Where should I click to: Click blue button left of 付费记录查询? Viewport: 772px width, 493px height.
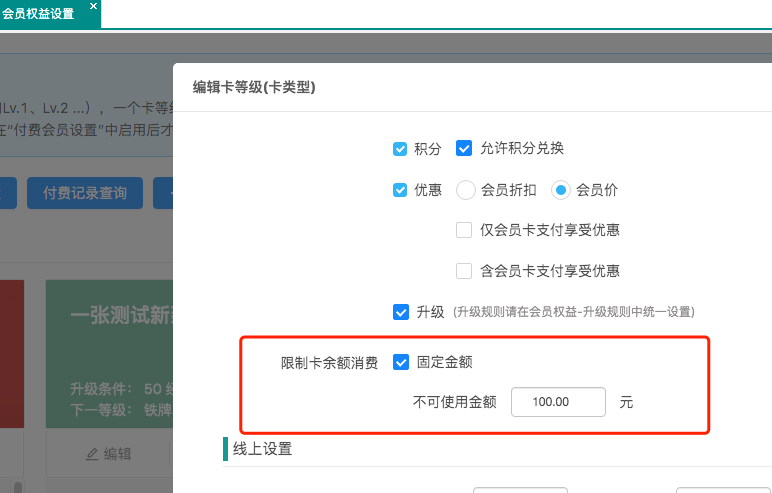pyautogui.click(x=8, y=193)
